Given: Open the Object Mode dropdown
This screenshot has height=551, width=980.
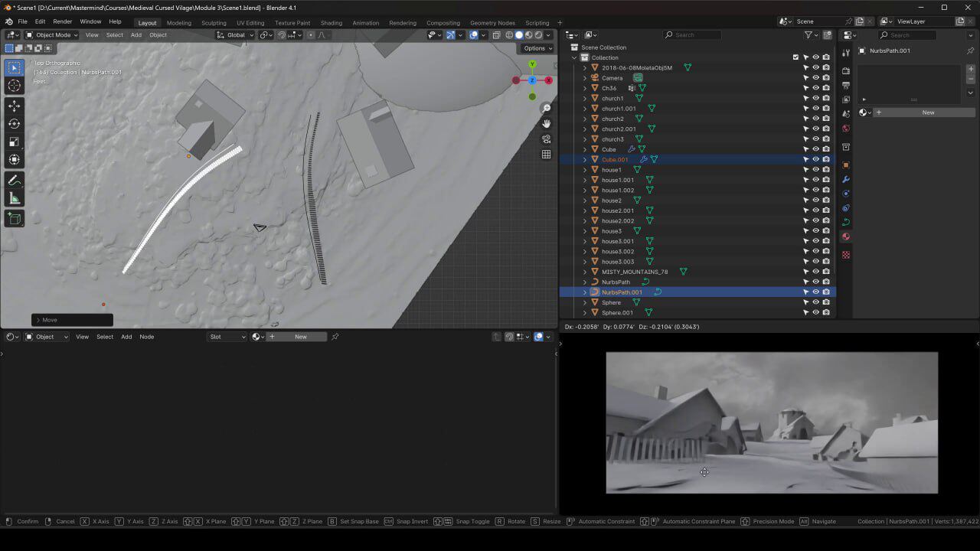Looking at the screenshot, I should click(54, 34).
